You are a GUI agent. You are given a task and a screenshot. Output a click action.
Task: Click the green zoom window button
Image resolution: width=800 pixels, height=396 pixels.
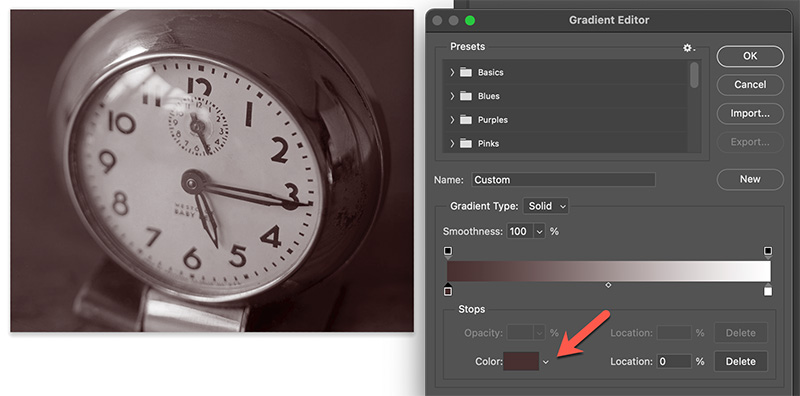click(x=469, y=20)
